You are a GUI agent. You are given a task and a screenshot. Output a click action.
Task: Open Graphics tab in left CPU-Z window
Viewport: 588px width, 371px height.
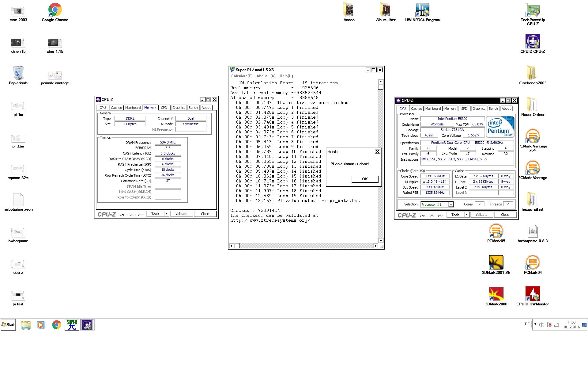click(179, 108)
